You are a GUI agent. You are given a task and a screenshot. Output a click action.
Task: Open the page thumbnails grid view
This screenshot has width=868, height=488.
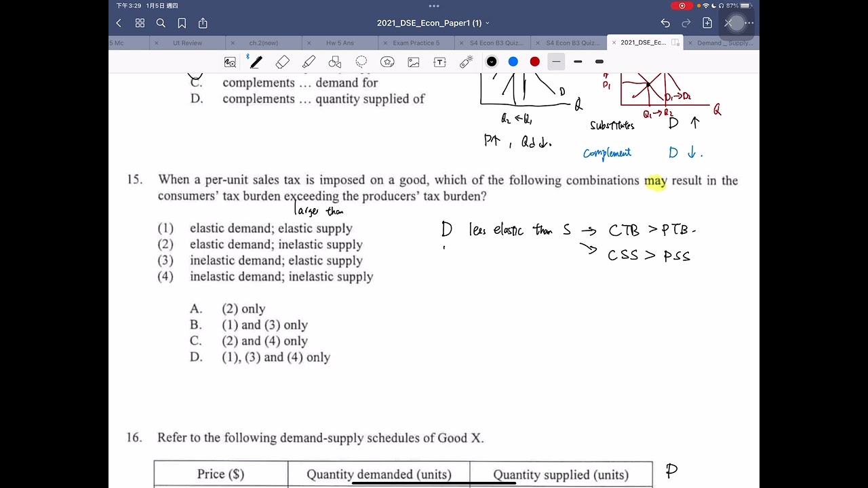(x=140, y=23)
